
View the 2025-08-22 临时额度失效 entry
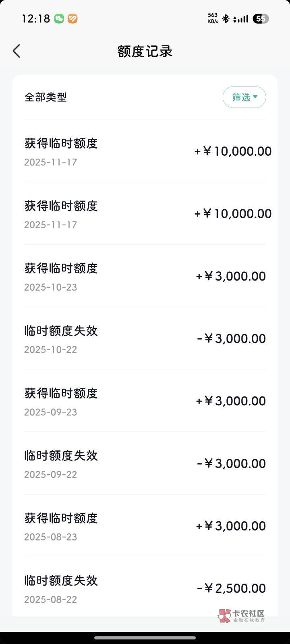(x=145, y=588)
